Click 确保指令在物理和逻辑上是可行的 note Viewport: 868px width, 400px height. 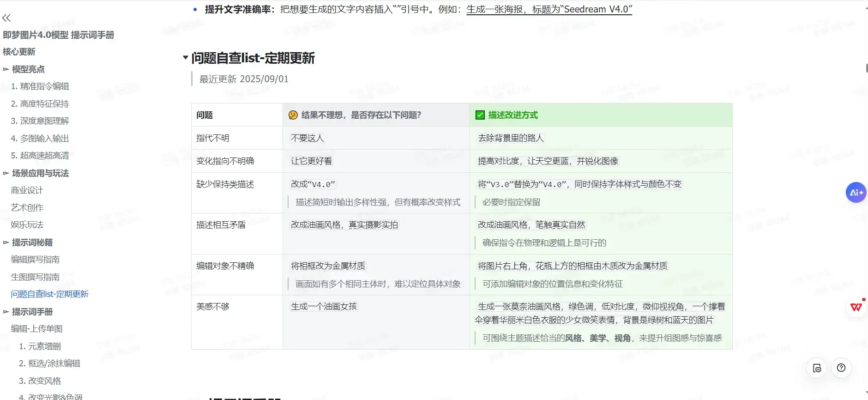point(544,243)
